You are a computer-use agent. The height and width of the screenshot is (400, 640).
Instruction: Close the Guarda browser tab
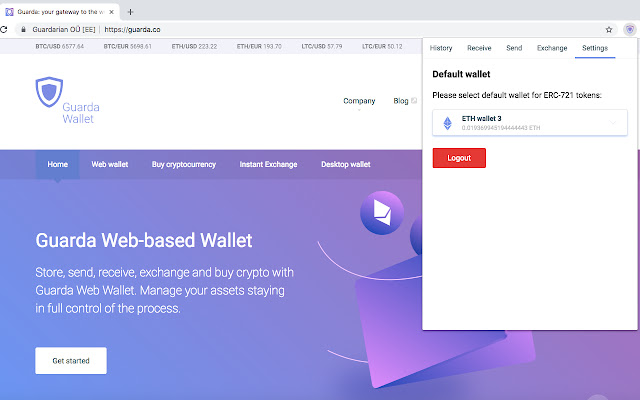click(111, 12)
